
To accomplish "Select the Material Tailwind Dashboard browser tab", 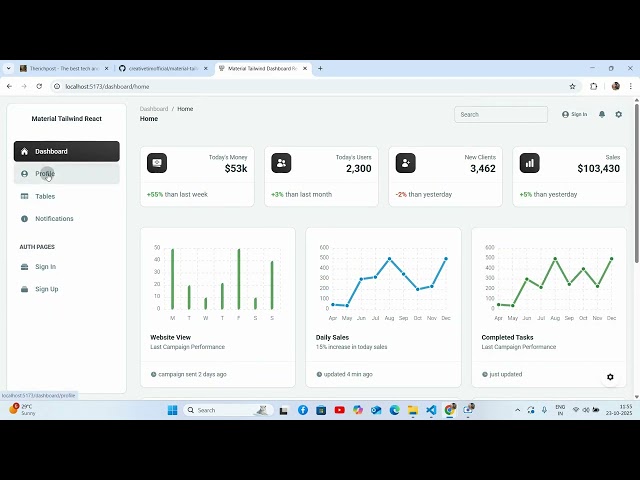I will click(263, 69).
